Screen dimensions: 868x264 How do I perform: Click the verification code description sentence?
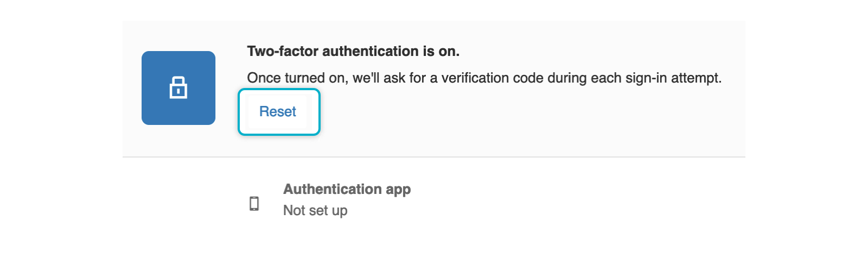(484, 78)
